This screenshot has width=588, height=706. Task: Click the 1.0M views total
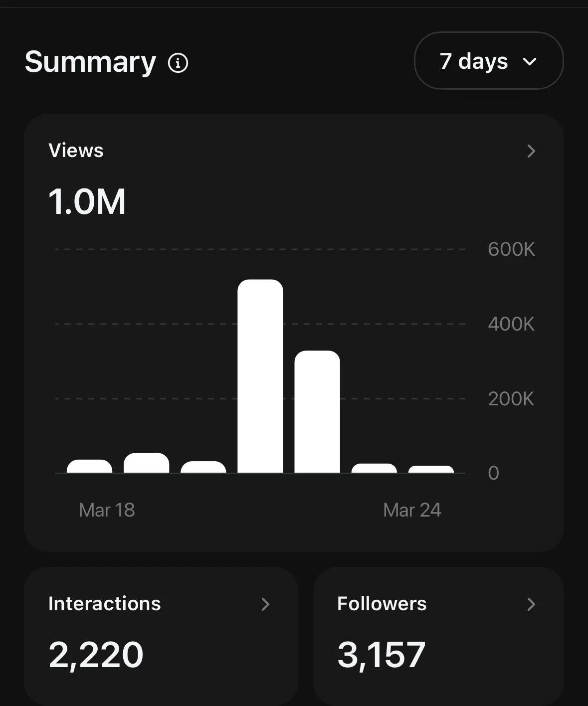(87, 202)
